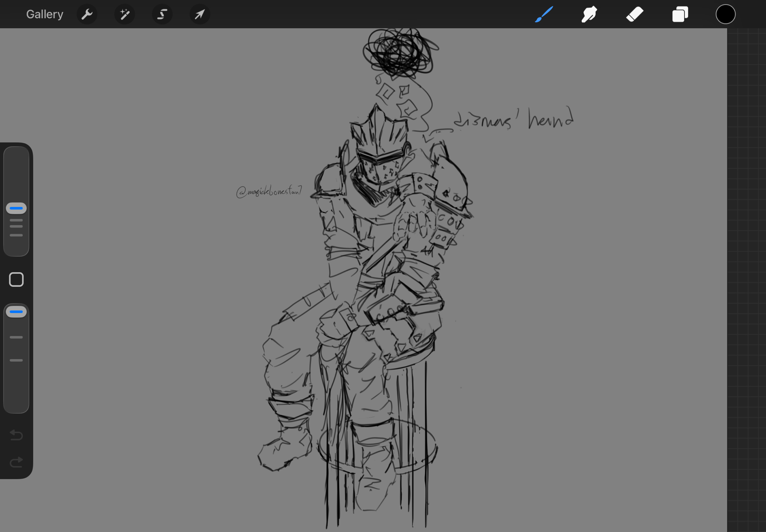
Task: Return to the Gallery
Action: click(x=44, y=15)
